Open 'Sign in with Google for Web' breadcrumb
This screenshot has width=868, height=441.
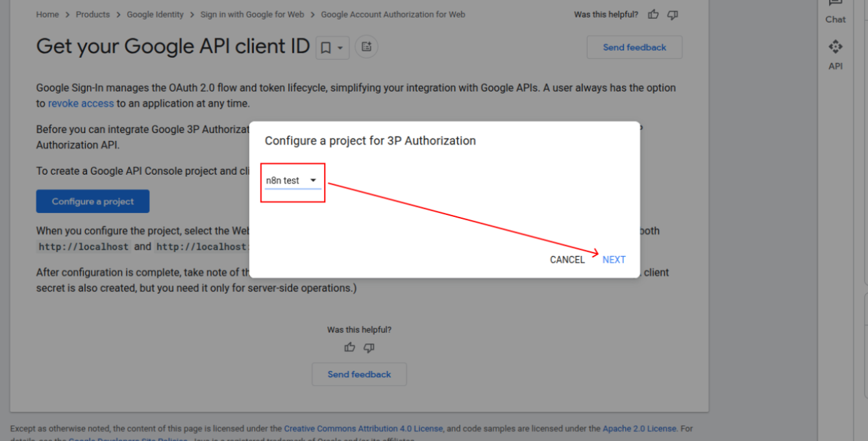click(252, 14)
